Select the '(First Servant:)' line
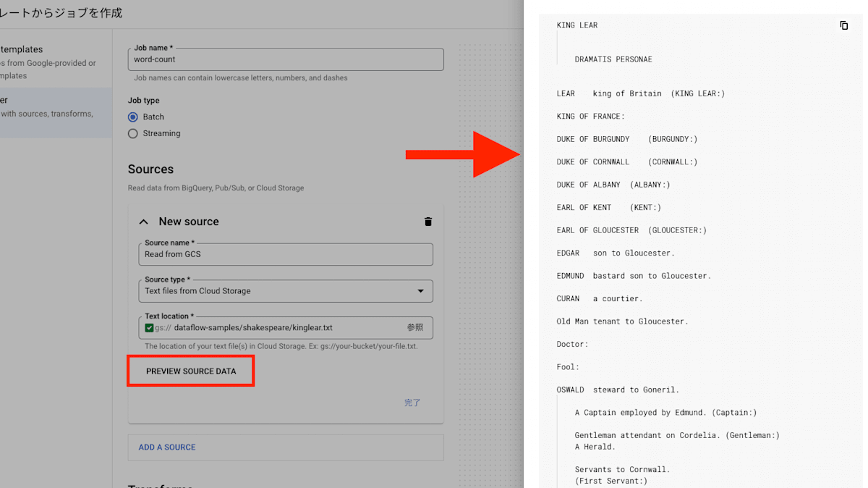Image resolution: width=868 pixels, height=488 pixels. pos(611,481)
